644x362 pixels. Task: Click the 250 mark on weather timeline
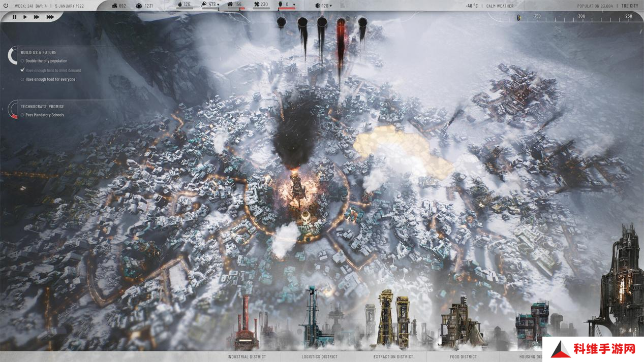tap(629, 16)
